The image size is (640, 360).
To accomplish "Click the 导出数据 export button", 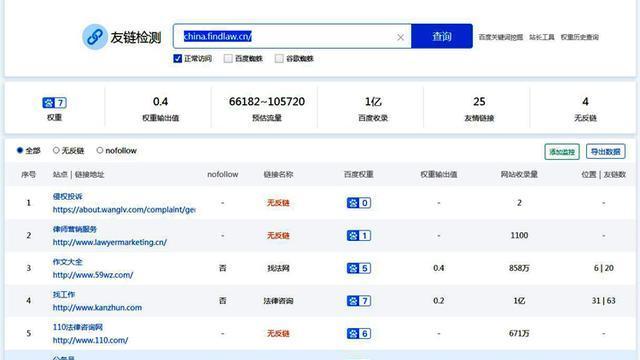I will tap(606, 151).
